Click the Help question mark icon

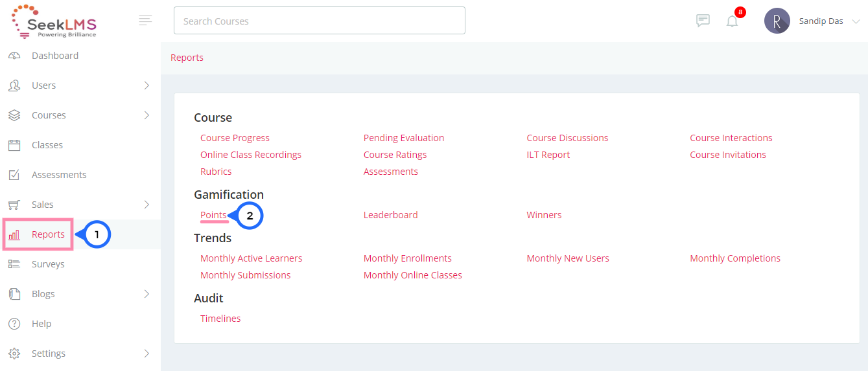click(x=14, y=324)
